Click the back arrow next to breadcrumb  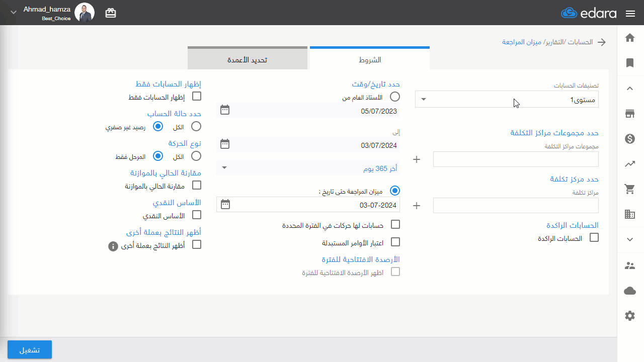click(x=602, y=42)
